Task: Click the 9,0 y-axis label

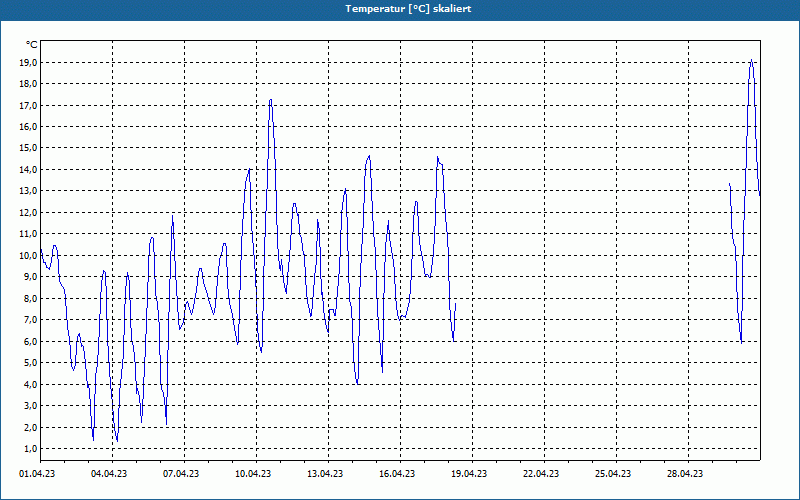Action: coord(30,277)
